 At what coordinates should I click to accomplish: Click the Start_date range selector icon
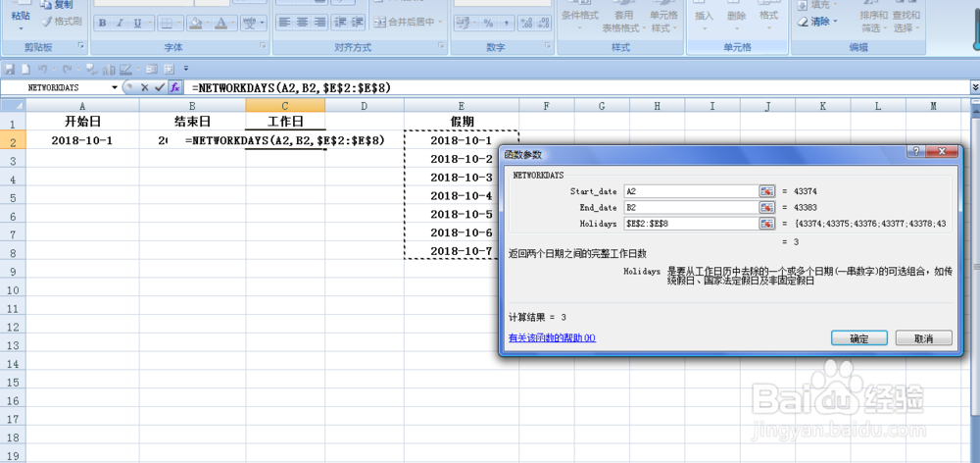coord(767,191)
